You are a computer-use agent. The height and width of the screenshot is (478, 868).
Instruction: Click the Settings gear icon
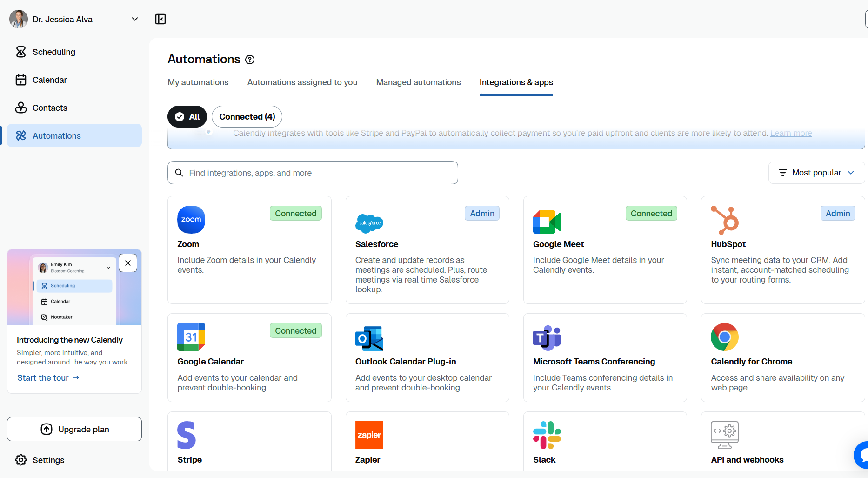[21, 460]
